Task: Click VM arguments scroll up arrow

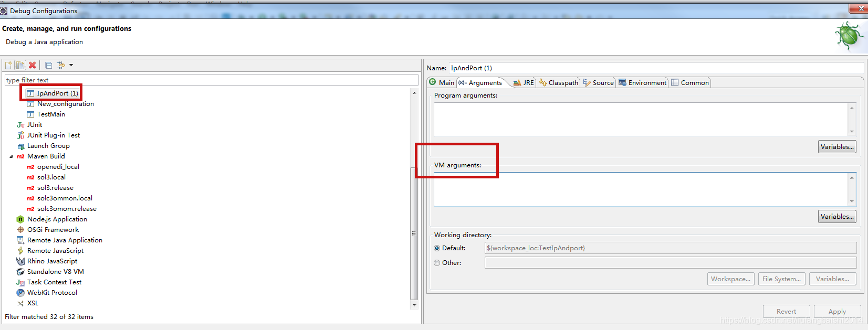Action: [x=852, y=178]
